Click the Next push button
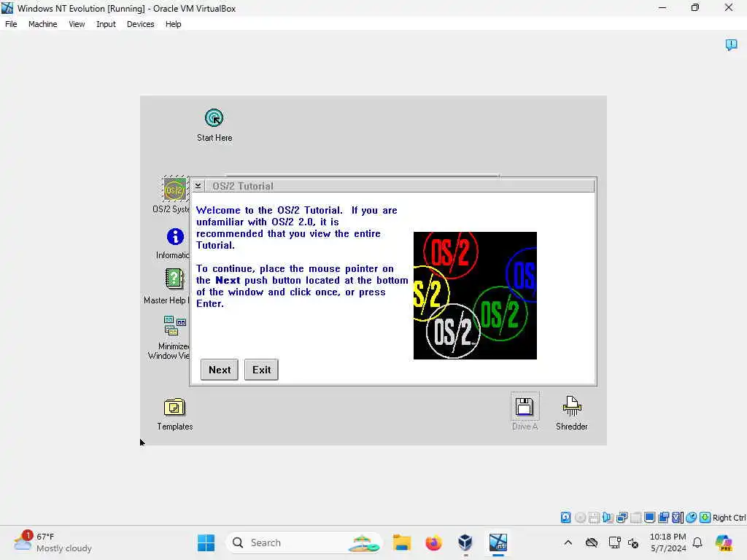This screenshot has width=747, height=560. click(x=219, y=370)
